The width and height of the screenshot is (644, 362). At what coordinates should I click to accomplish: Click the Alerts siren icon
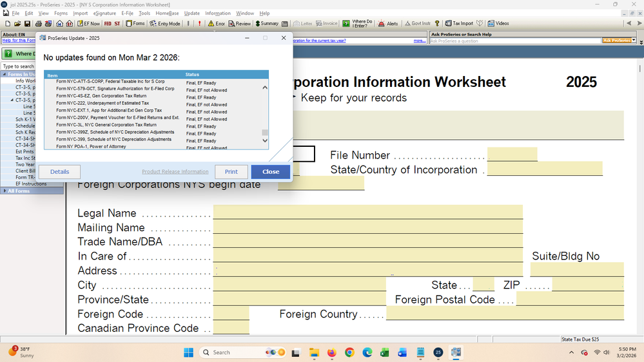click(x=388, y=24)
